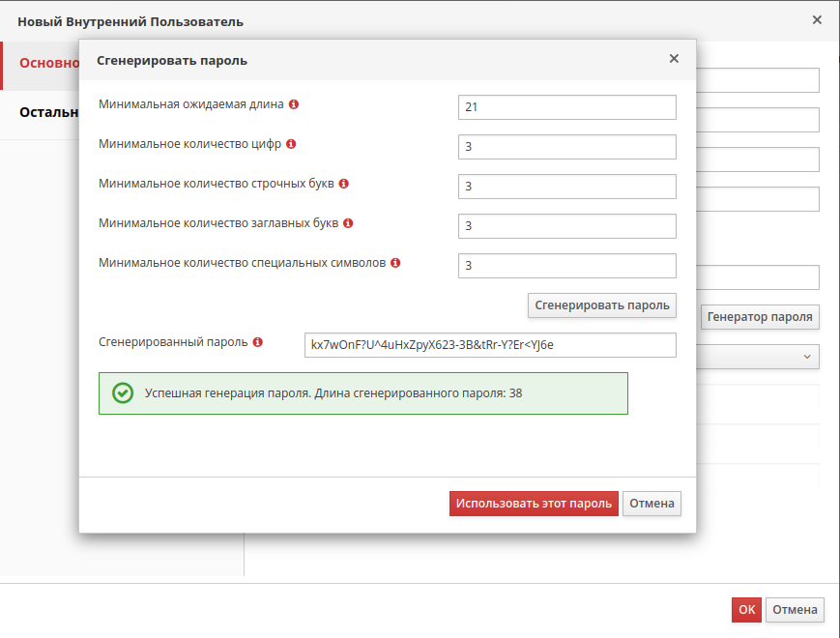Focus the minimum digits count field

pos(566,147)
